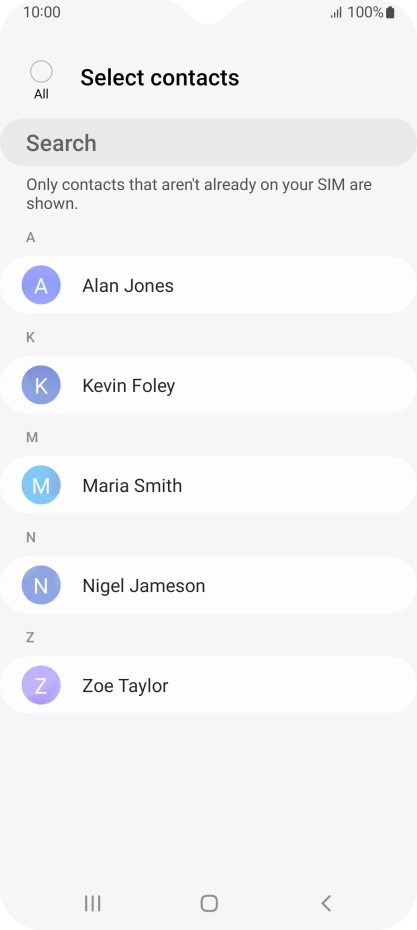Tap Nigel Jameson's N avatar icon

click(41, 585)
